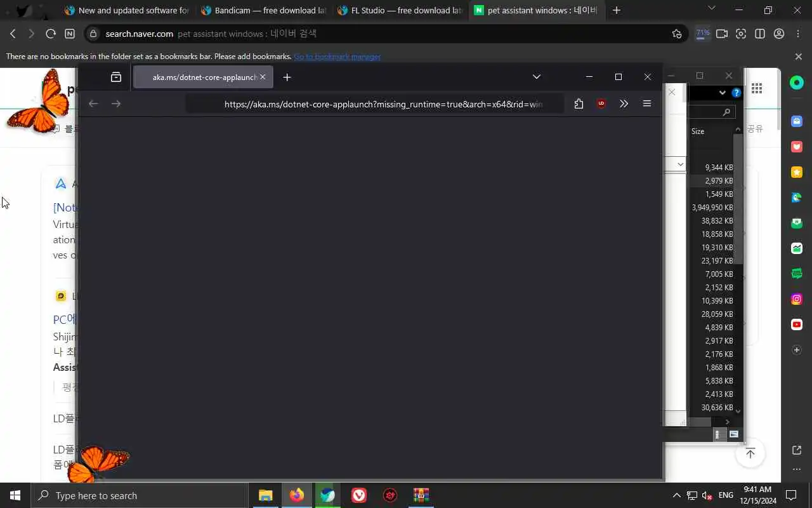Open Windows Start menu
The image size is (812, 508).
coord(15,495)
